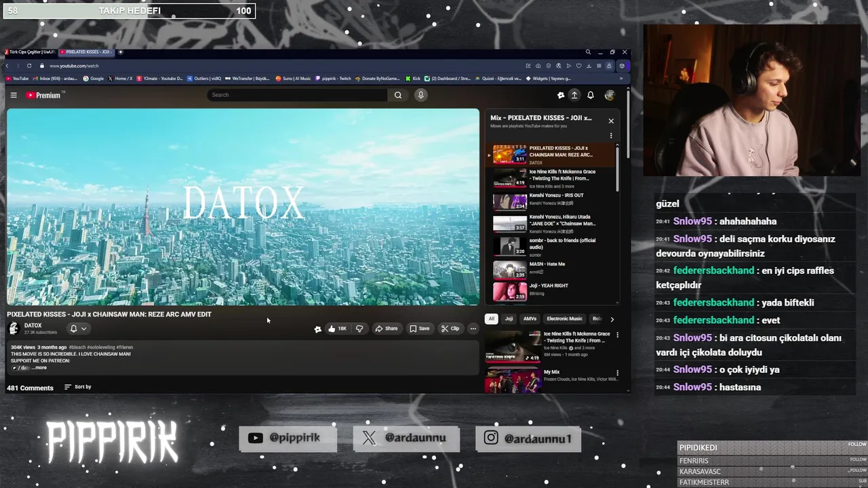
Task: Open the YouTube notifications bell in header
Action: point(591,96)
